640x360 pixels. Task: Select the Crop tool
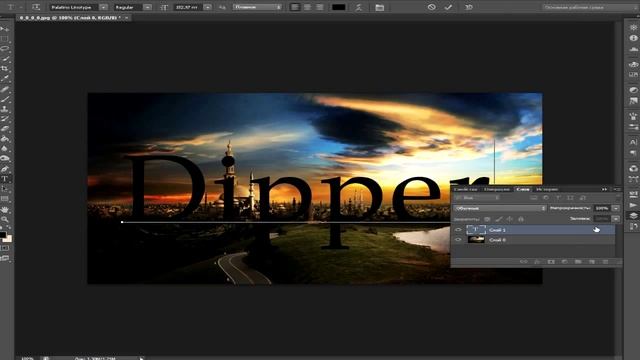5,69
